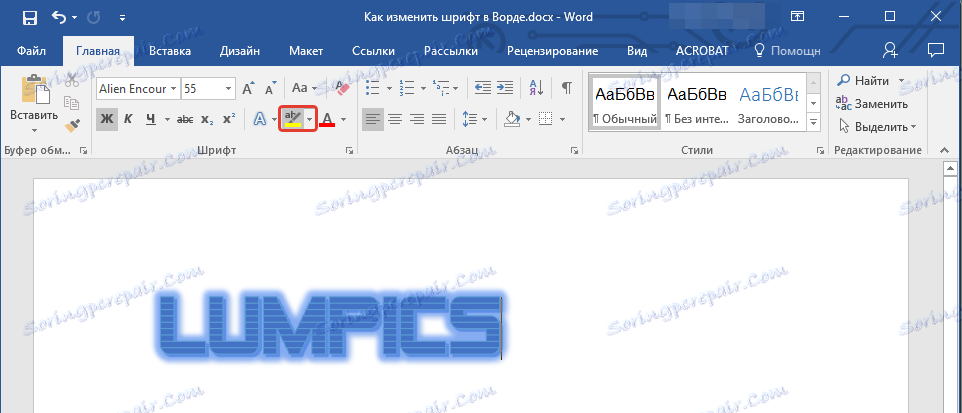Copy selection with the copy icon
962x413 pixels.
[72, 102]
